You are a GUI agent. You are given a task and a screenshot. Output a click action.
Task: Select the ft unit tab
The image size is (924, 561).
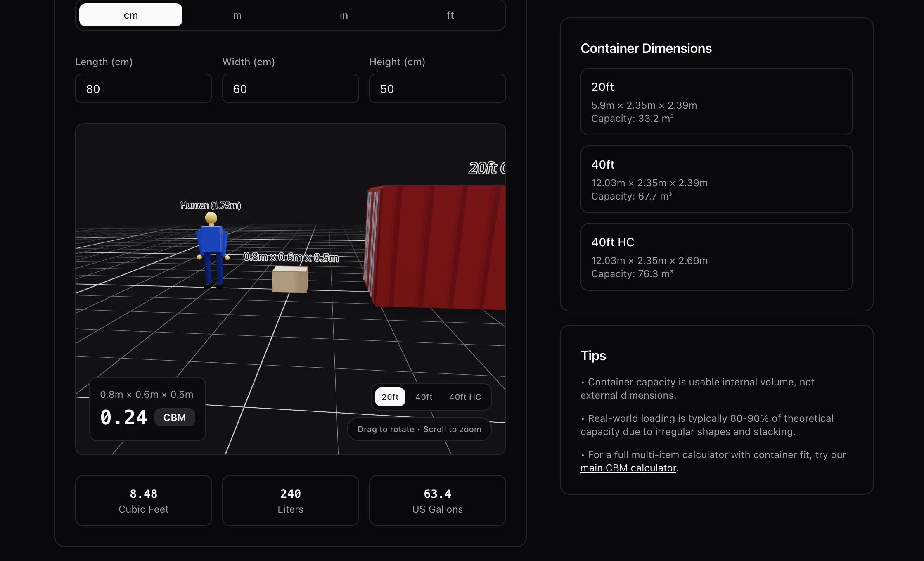coord(450,14)
